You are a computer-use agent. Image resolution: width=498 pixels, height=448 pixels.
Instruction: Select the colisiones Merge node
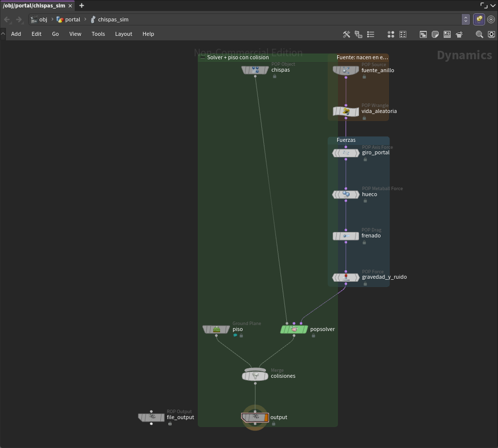coord(255,376)
